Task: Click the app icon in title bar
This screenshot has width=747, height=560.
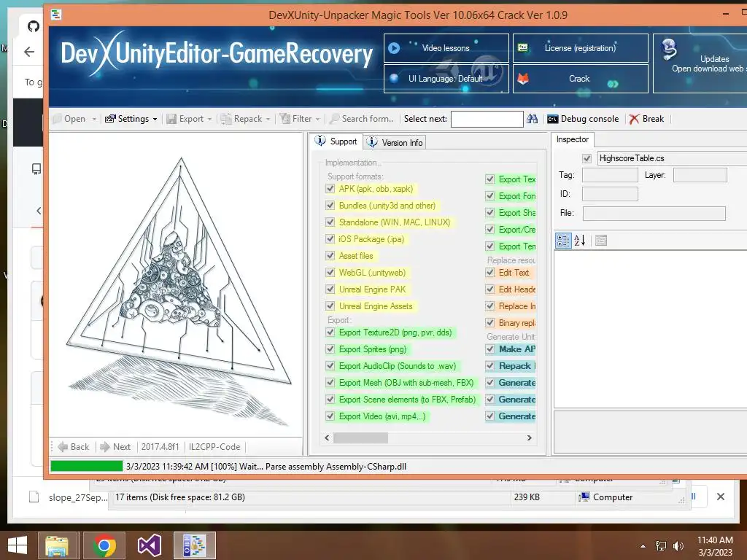Action: point(56,15)
